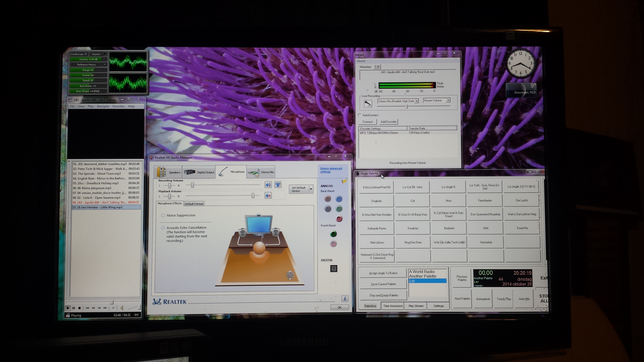644x362 pixels.
Task: Open the Realtek information icon
Action: (345, 299)
